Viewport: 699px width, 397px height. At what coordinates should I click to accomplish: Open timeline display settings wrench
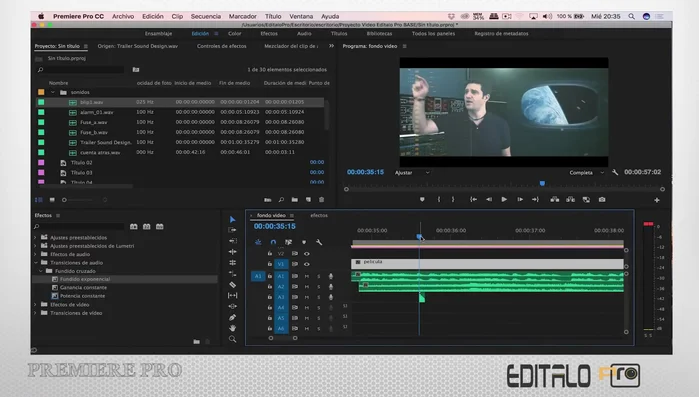[x=319, y=242]
